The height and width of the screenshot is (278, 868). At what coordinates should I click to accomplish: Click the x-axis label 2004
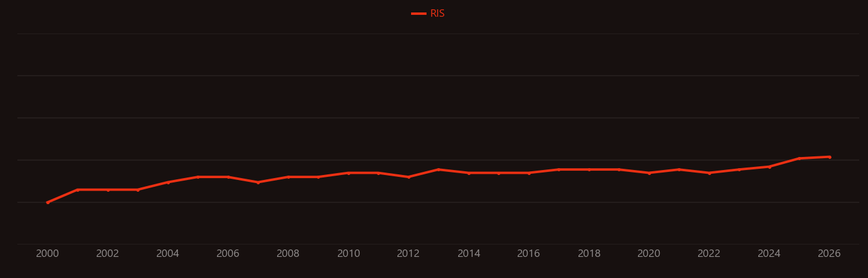pyautogui.click(x=168, y=254)
